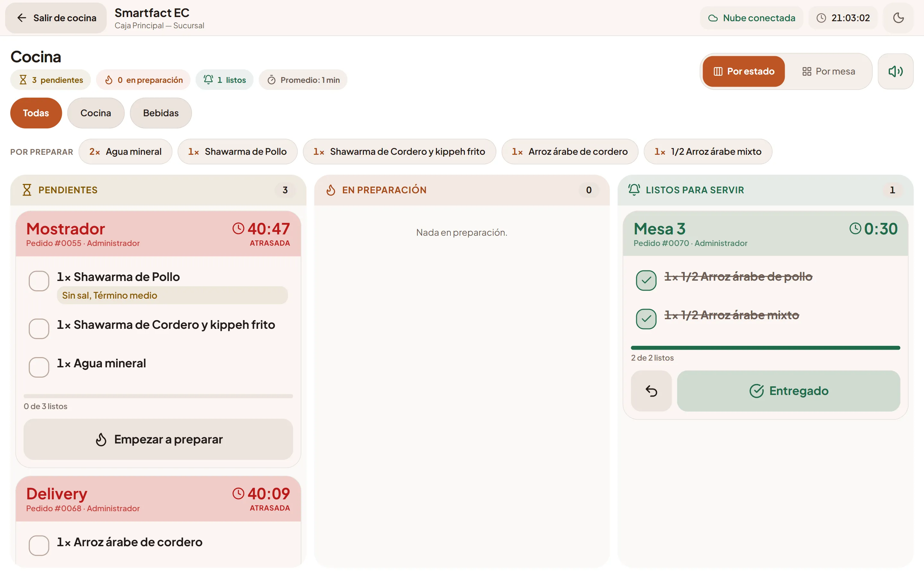
Task: Filter by Cocina station
Action: pos(96,113)
